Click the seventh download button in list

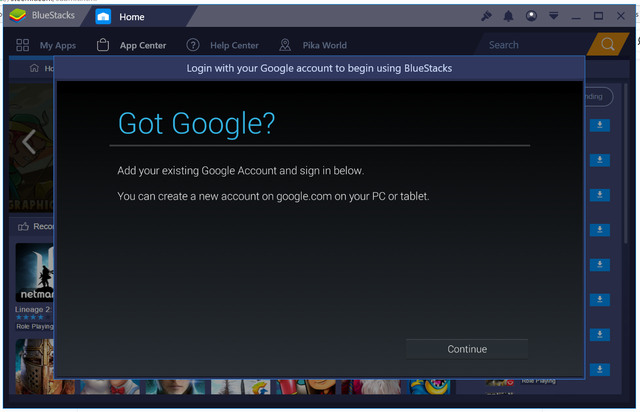point(600,334)
